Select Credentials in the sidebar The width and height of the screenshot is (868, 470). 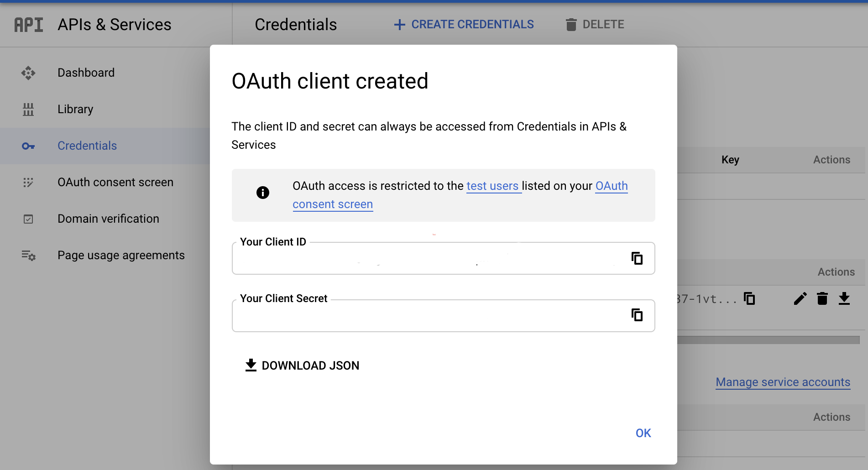point(105,146)
